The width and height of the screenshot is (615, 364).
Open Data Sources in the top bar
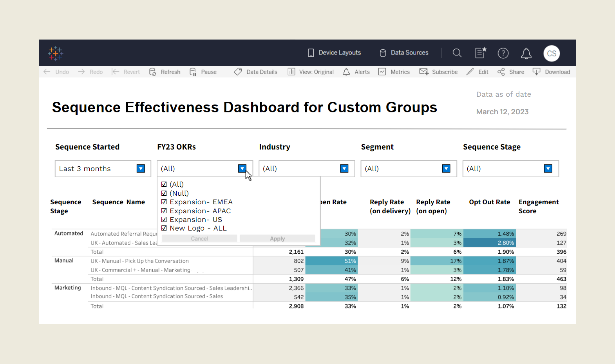tap(404, 53)
